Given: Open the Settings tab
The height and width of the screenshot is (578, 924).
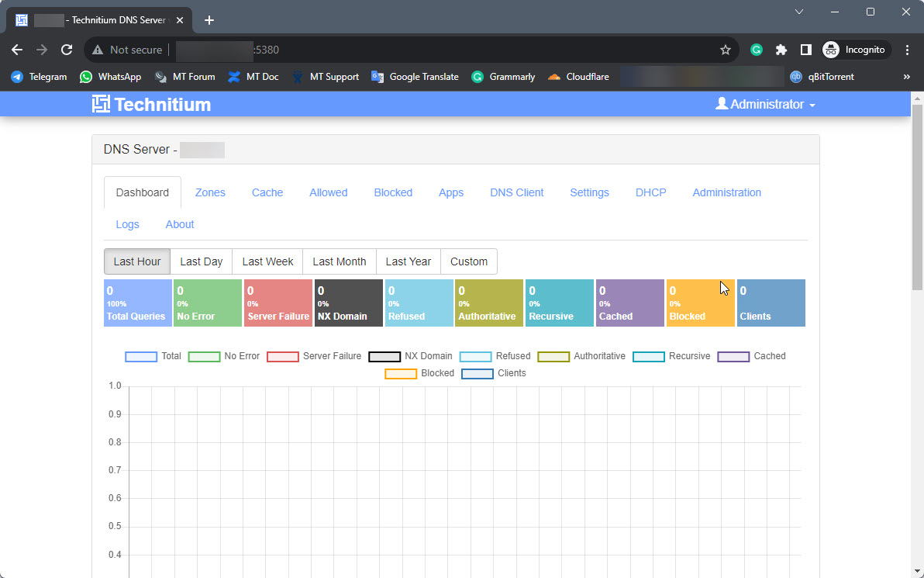Looking at the screenshot, I should coord(589,193).
